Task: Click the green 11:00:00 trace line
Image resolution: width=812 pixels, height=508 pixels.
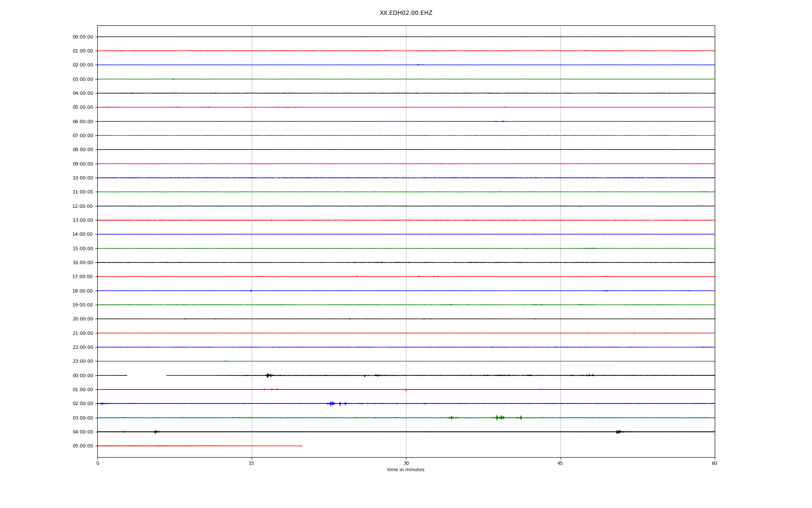Action: [338, 192]
